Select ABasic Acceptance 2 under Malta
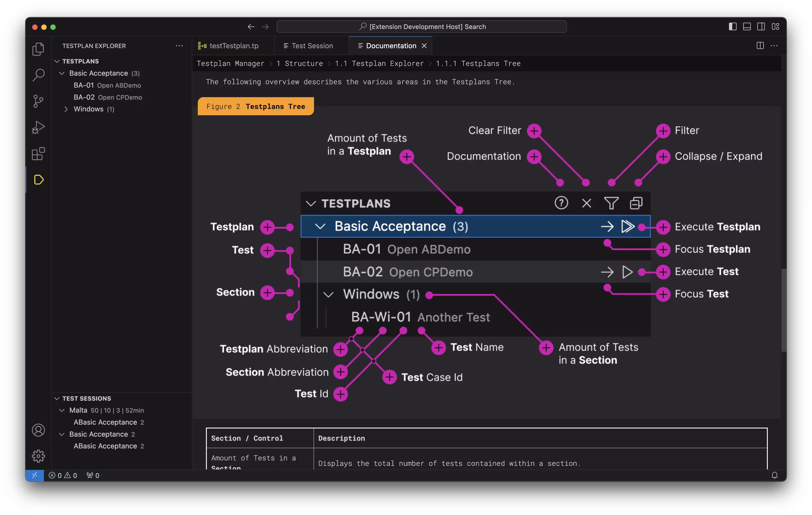Screen dimensions: 812x515 [121, 422]
